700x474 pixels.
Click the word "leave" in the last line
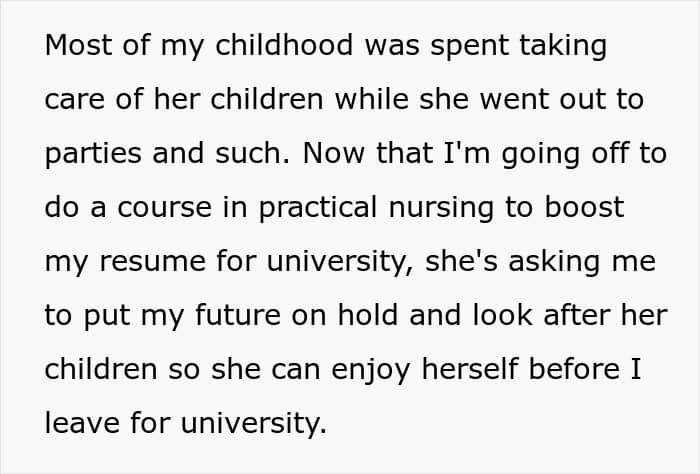(83, 423)
